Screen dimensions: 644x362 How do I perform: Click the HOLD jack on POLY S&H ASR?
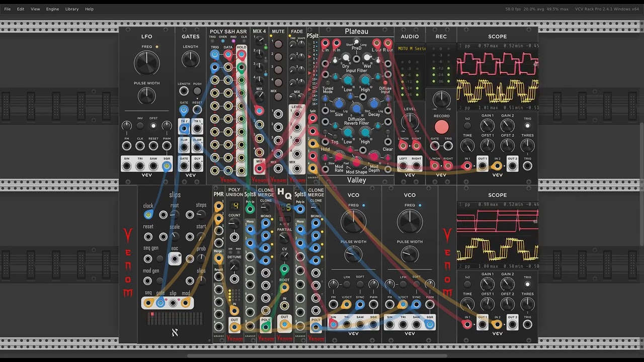tap(242, 54)
